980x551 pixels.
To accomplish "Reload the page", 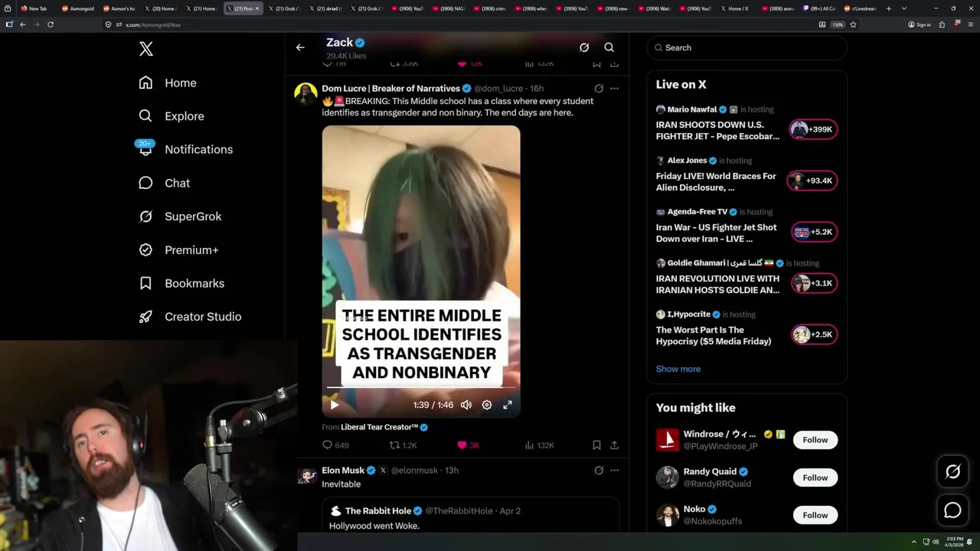I will (x=51, y=24).
